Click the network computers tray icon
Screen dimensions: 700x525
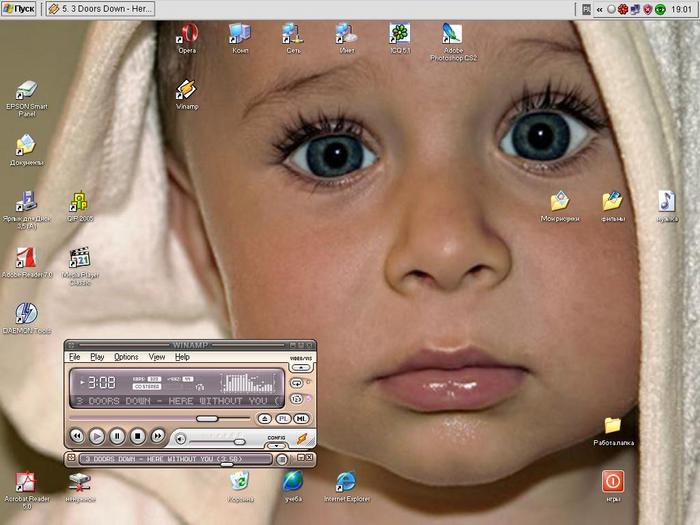pyautogui.click(x=635, y=9)
